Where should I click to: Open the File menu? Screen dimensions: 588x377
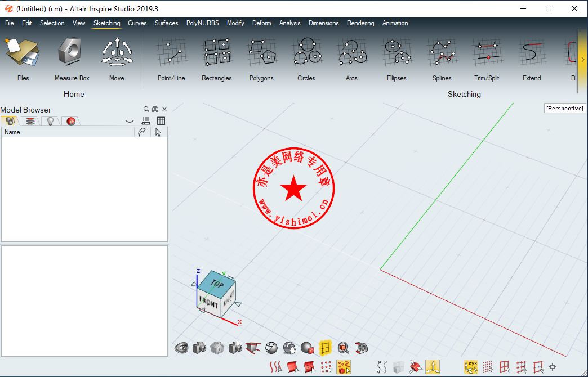[x=10, y=23]
